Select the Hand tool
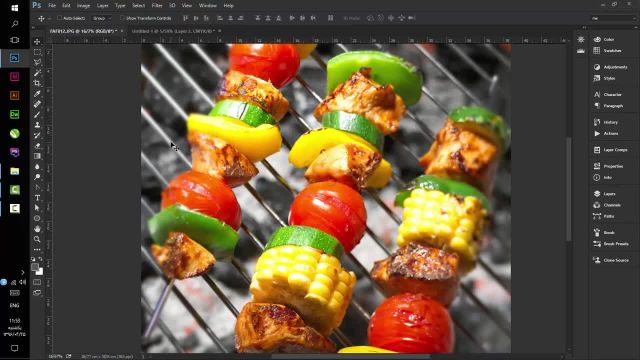 click(37, 229)
